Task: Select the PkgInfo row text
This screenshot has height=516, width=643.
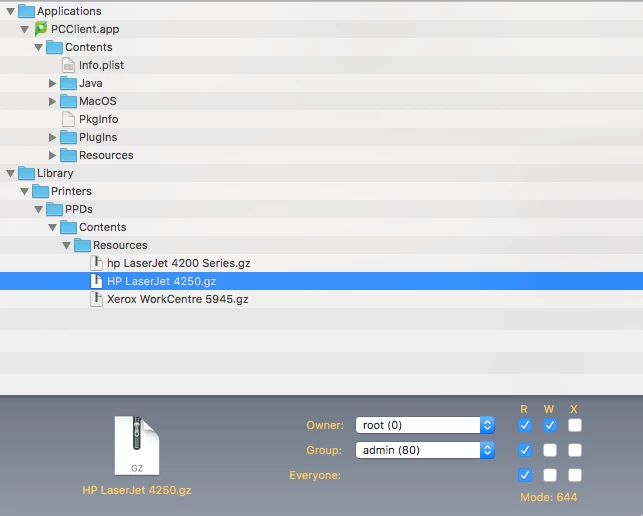Action: pyautogui.click(x=98, y=119)
